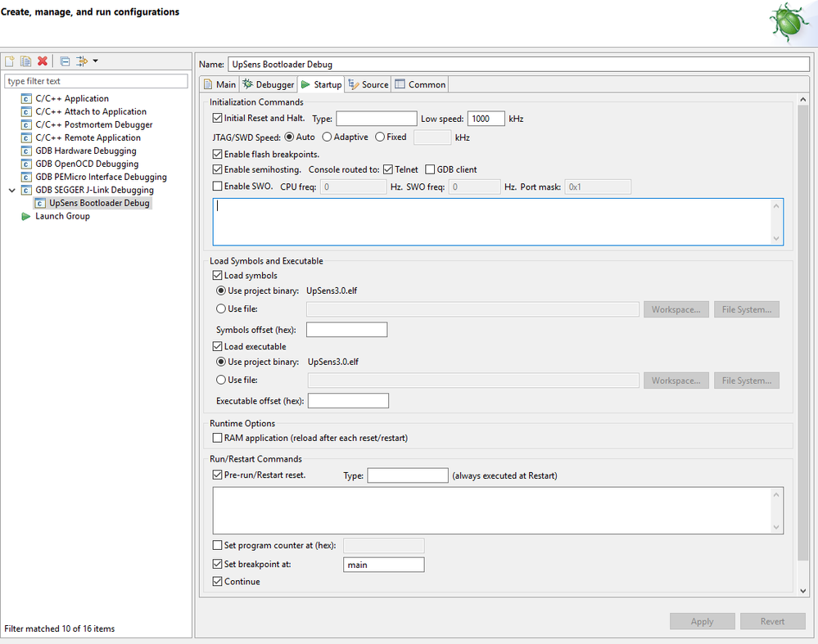Switch to the Main tab
818x644 pixels.
(x=219, y=84)
